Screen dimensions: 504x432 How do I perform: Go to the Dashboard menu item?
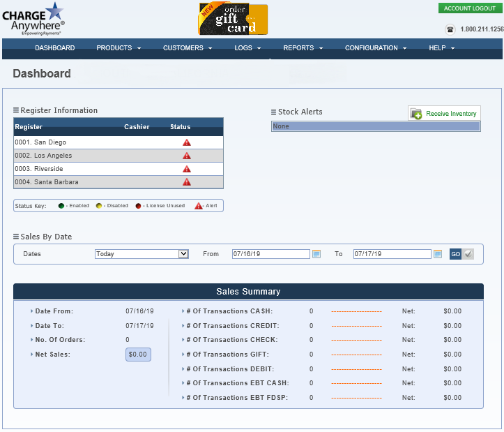point(55,48)
